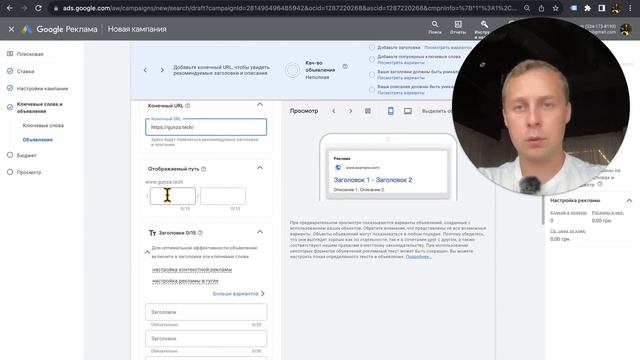Open 'Больше вариантов' link
Screen dimensions: 640x360
[239, 293]
